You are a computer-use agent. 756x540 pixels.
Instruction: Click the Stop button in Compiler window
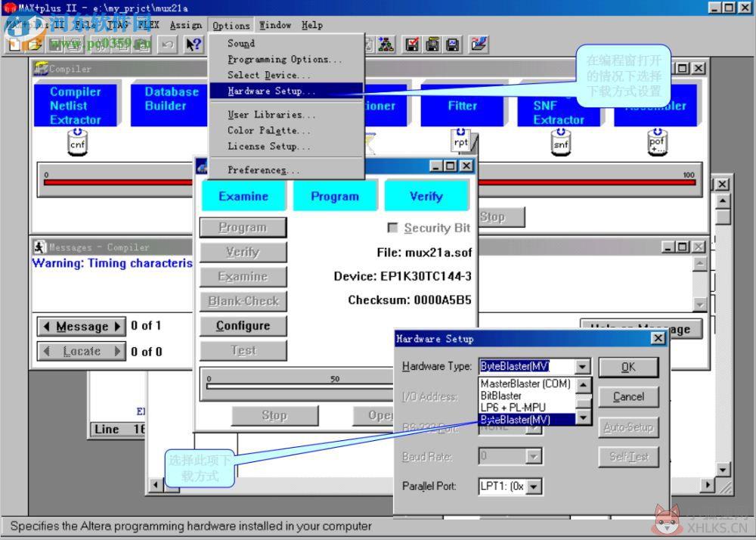(500, 218)
